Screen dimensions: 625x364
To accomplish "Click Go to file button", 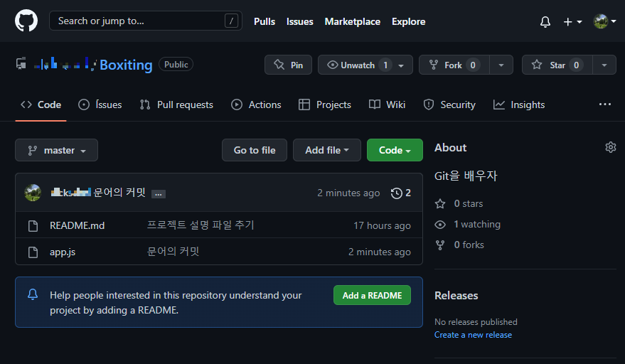I will pyautogui.click(x=255, y=150).
